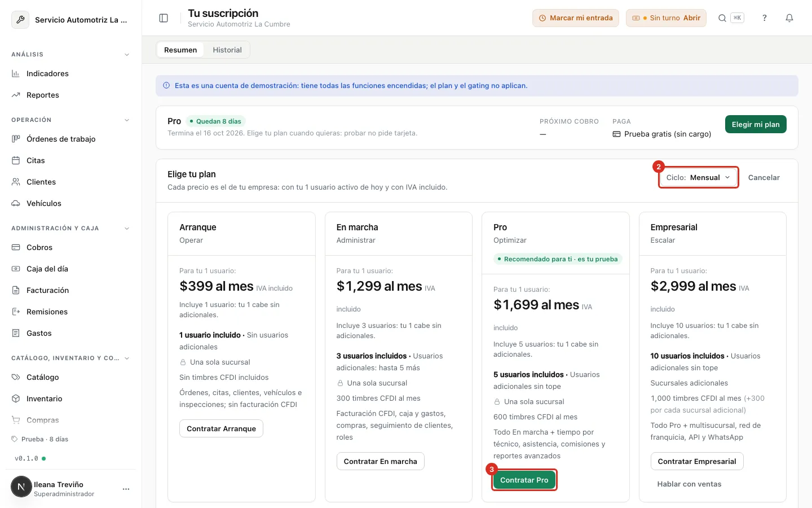Open Cobros in the sidebar
Viewport: 812px width, 508px height.
coord(70,247)
